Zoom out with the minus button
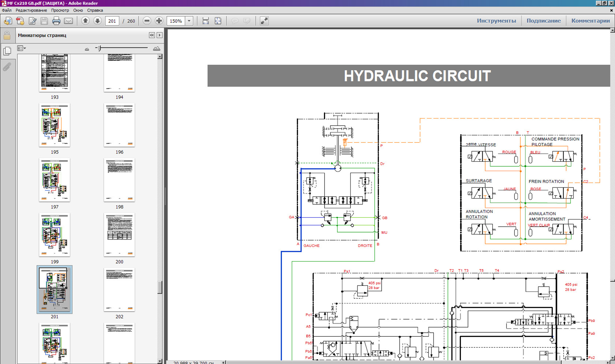This screenshot has width=615, height=364. (x=147, y=21)
